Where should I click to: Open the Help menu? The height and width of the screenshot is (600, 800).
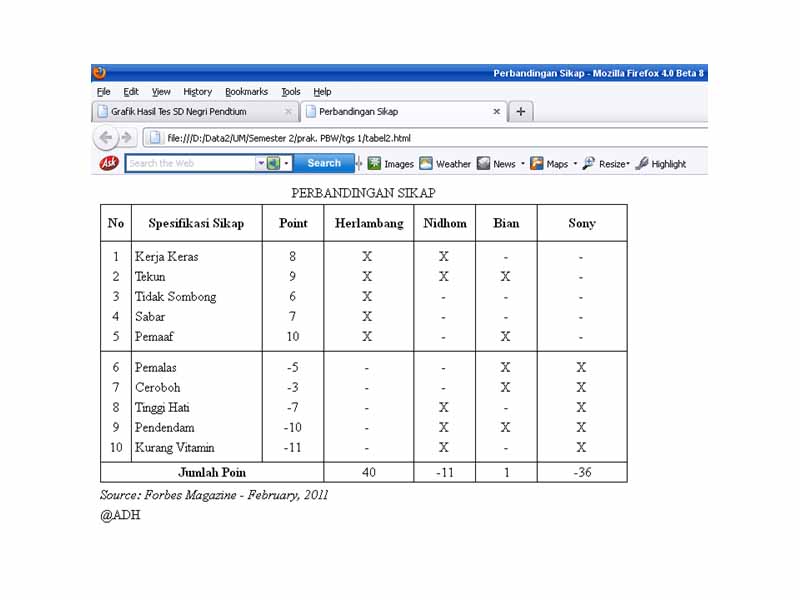[x=322, y=92]
